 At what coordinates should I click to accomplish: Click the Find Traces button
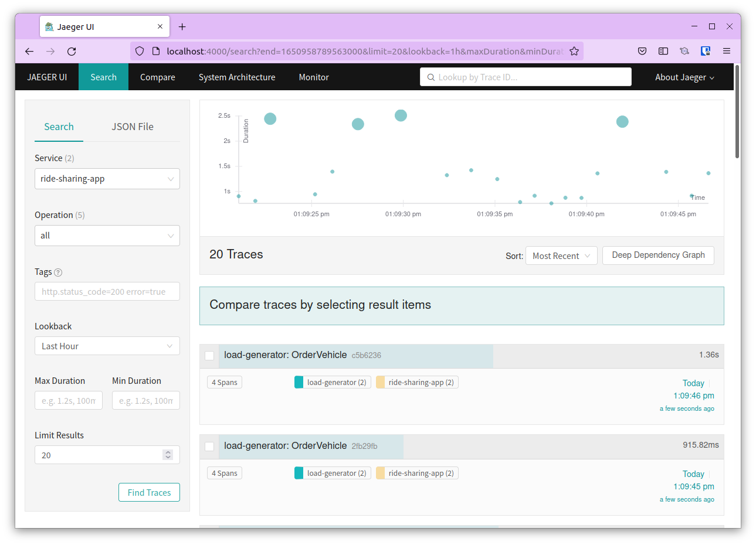pyautogui.click(x=149, y=493)
